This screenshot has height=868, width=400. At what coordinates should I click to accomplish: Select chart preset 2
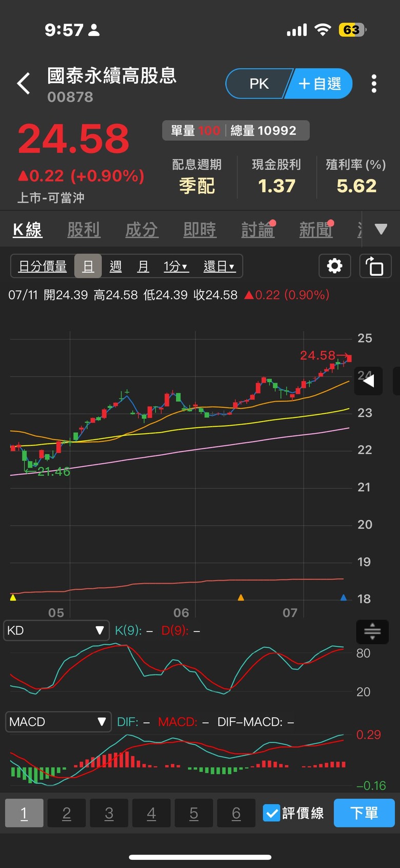tap(67, 813)
